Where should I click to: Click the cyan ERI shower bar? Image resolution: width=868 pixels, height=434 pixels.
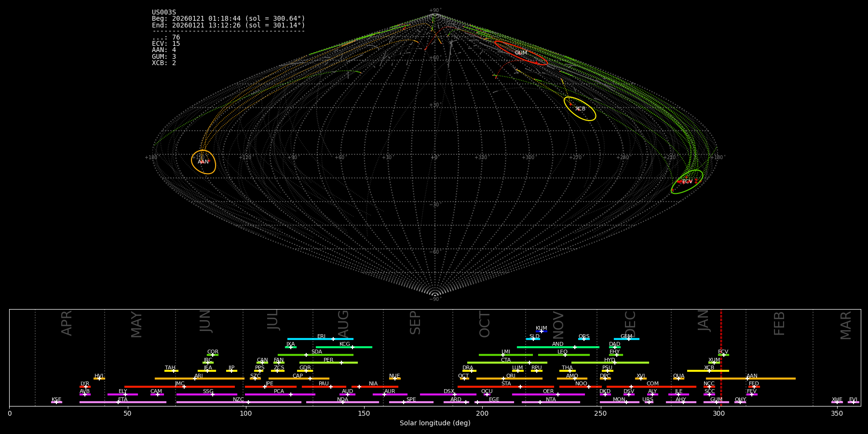click(x=320, y=339)
